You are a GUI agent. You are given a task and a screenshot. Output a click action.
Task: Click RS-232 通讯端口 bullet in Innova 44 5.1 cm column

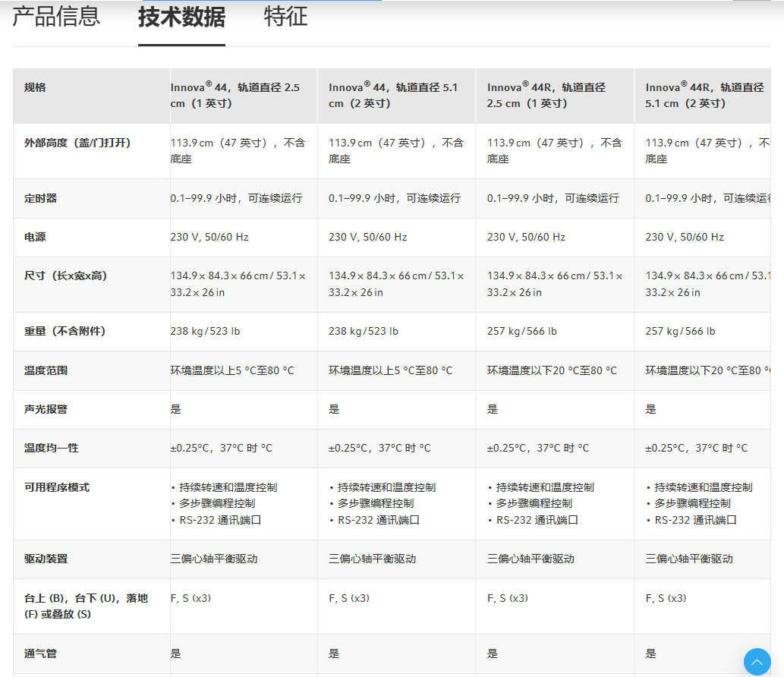(379, 520)
